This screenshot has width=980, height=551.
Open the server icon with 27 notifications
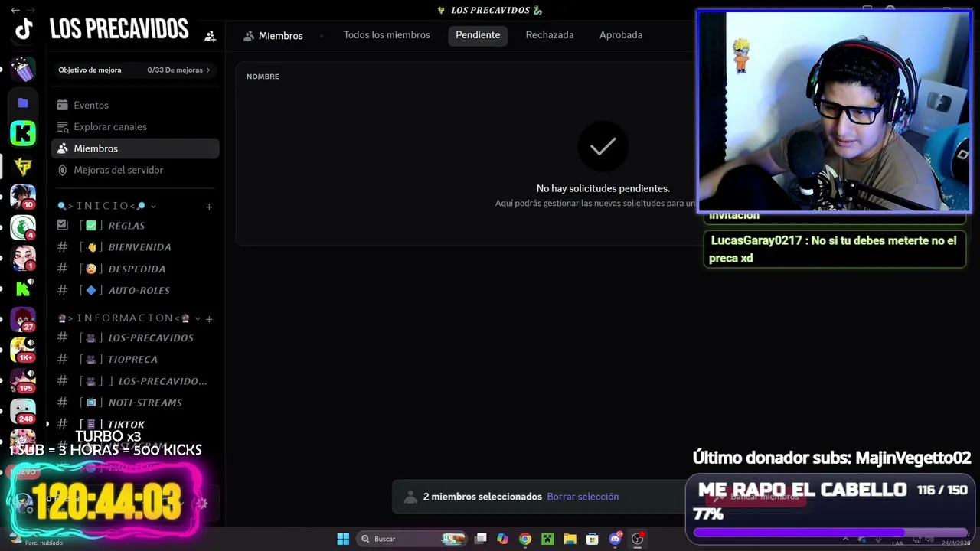23,319
